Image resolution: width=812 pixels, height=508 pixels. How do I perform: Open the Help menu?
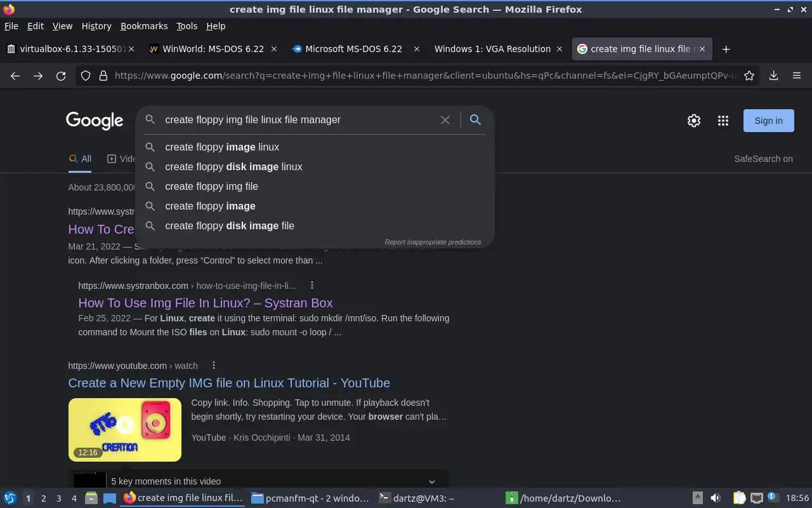tap(216, 26)
